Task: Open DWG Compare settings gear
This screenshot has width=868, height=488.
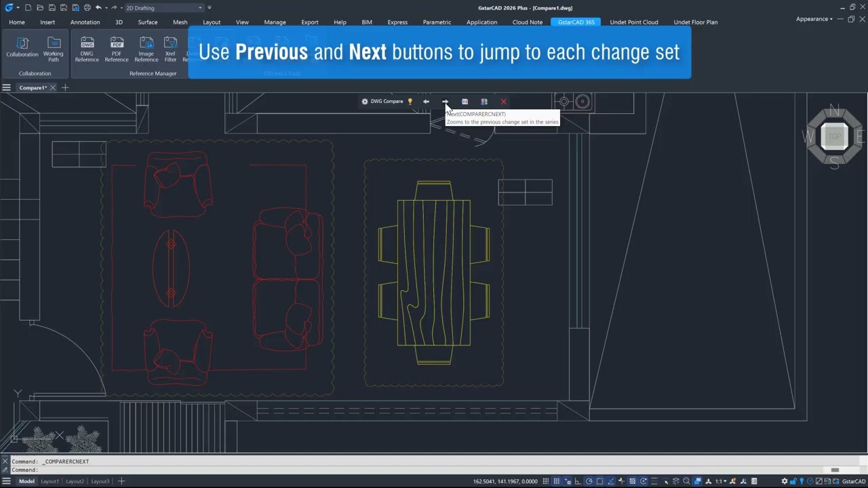Action: (x=365, y=102)
